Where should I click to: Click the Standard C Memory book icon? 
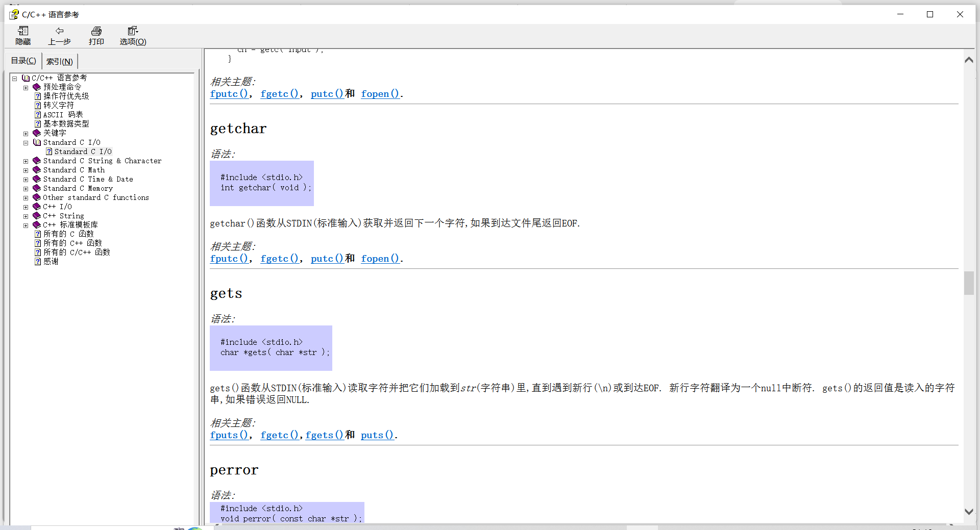(37, 188)
